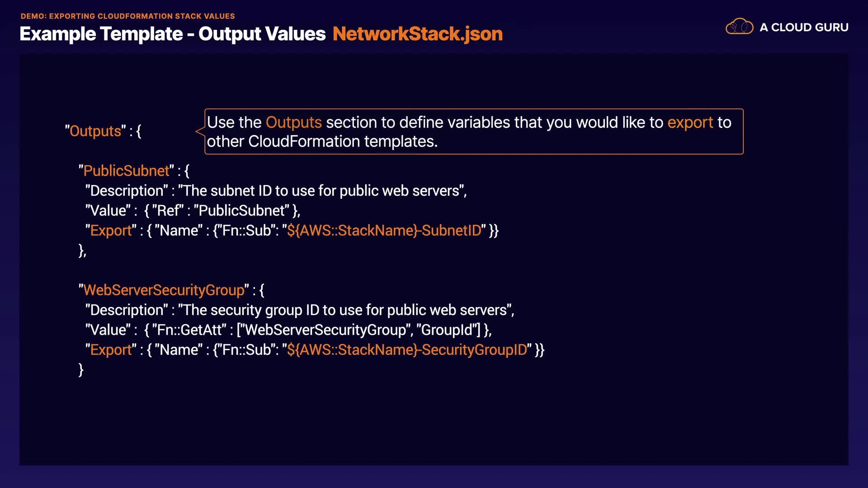This screenshot has width=868, height=488.
Task: Click the security group ID Description line
Action: point(300,310)
